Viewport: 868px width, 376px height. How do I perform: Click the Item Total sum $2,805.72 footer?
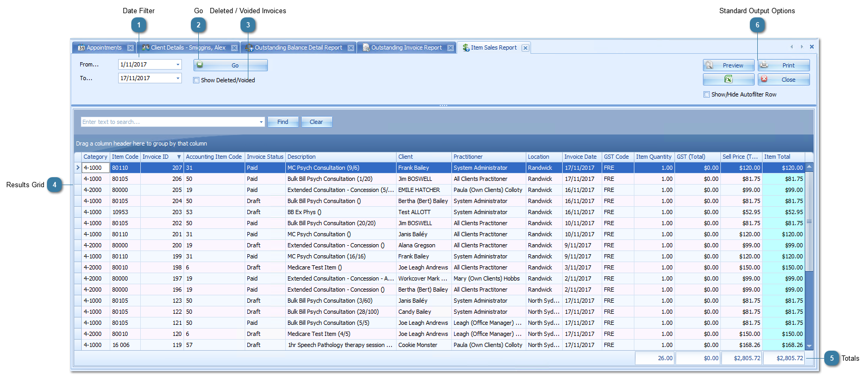784,358
